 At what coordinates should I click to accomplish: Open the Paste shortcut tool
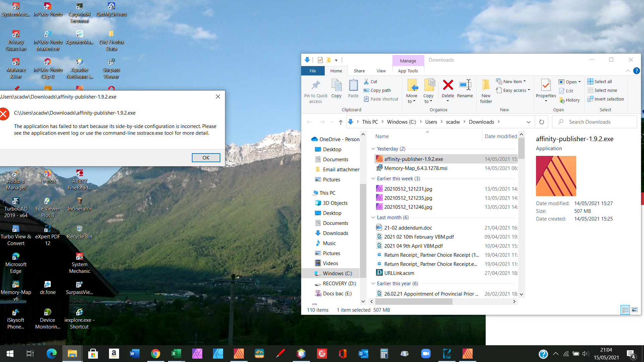pyautogui.click(x=366, y=99)
